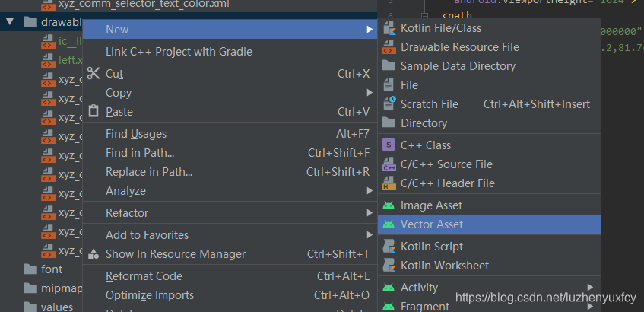Select Vector Asset from the New submenu

click(x=432, y=224)
